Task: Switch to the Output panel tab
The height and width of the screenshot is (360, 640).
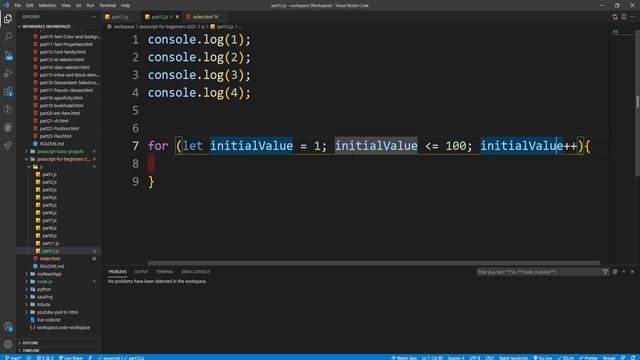Action: click(141, 272)
